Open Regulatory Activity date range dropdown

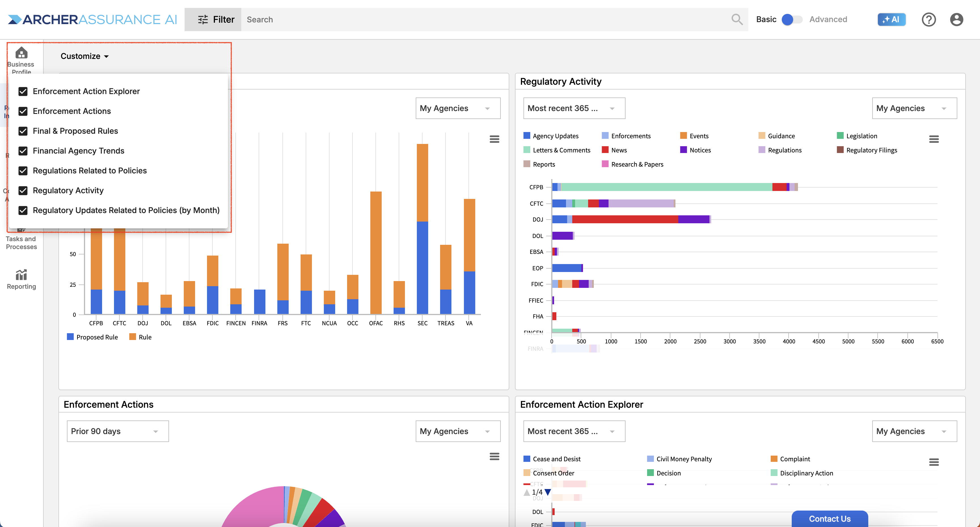tap(574, 108)
